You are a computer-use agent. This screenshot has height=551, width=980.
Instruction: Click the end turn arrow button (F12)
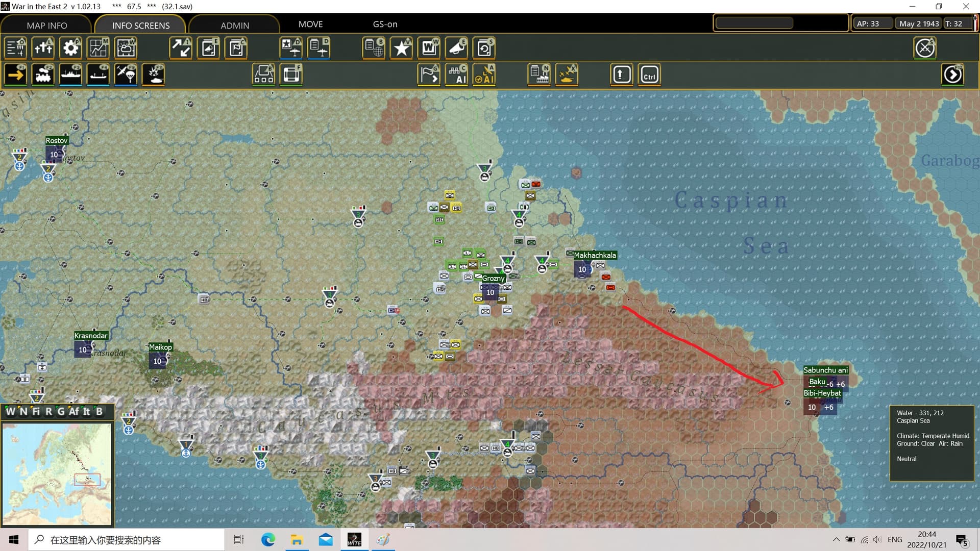[952, 75]
